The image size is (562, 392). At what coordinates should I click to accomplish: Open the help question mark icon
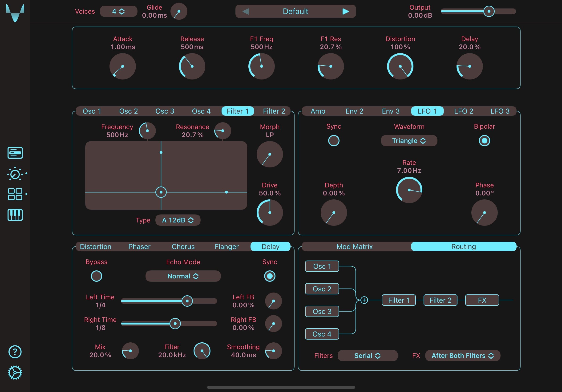[15, 352]
